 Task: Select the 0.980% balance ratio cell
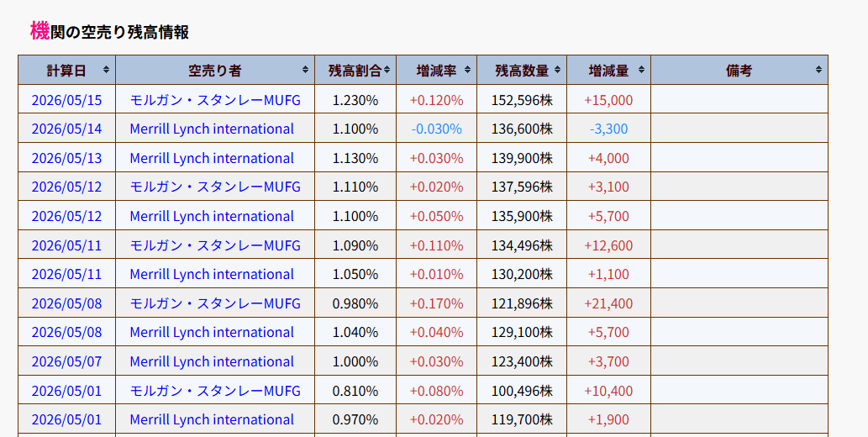[355, 303]
